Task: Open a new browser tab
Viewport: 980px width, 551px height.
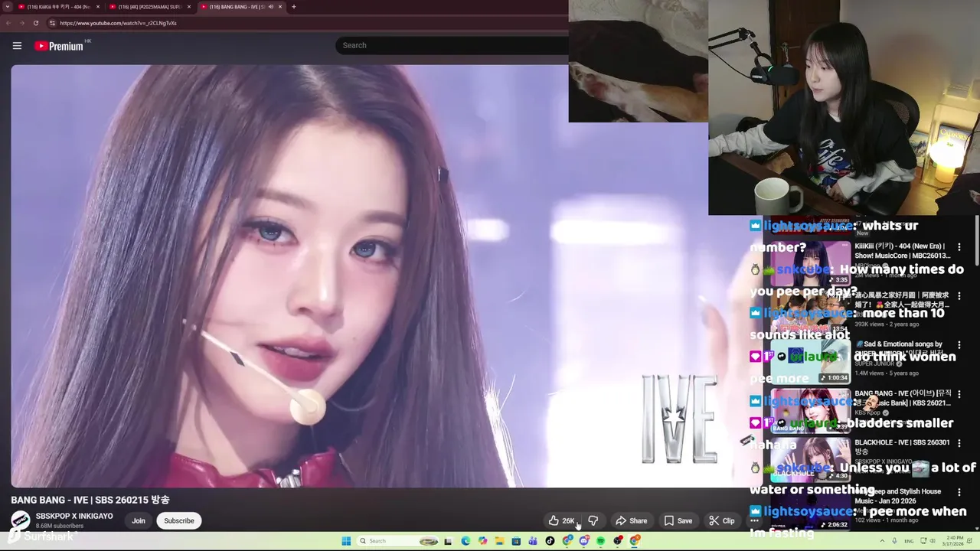Action: (293, 7)
